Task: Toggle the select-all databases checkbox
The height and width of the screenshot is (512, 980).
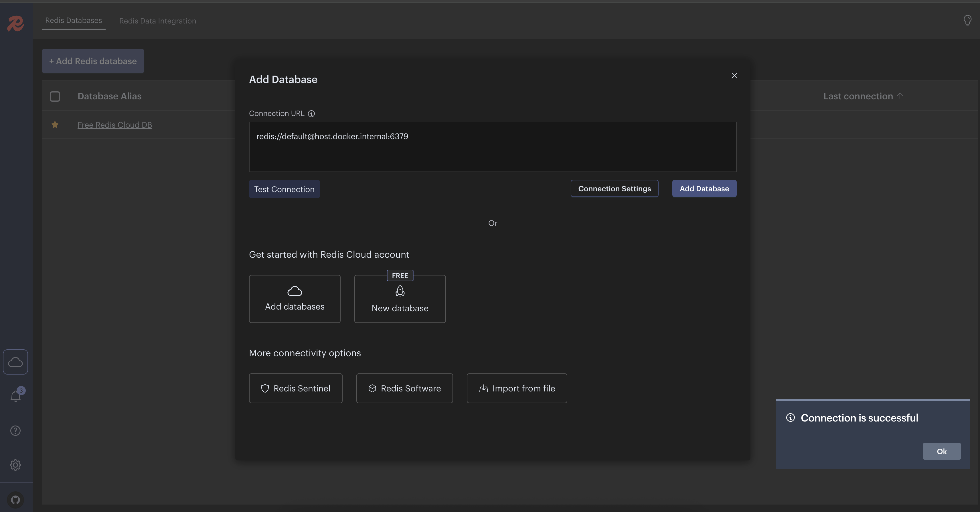Action: pos(55,96)
